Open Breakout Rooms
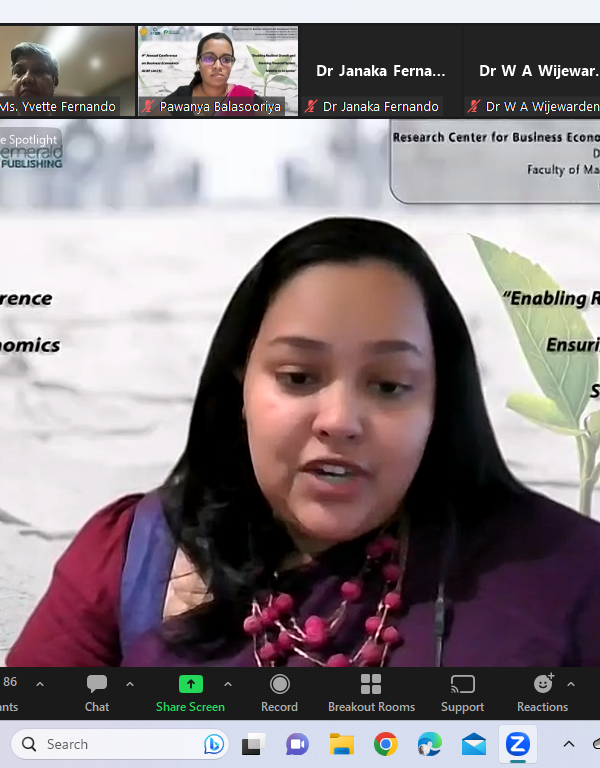This screenshot has height=768, width=600. point(371,692)
